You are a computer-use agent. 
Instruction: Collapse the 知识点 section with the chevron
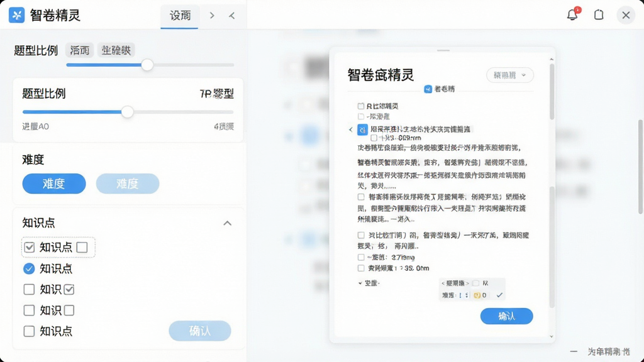(227, 223)
